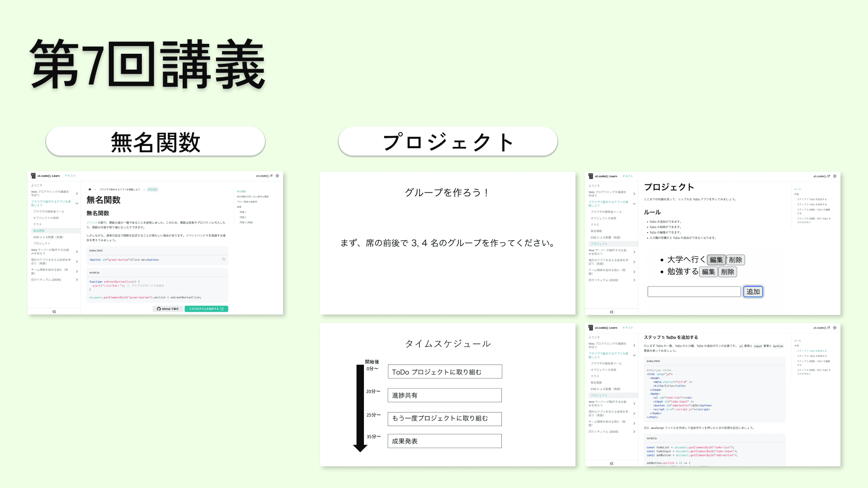Open クラス sidebar item in 無名関数 screenshot
Screen dimensions: 868x488
click(x=38, y=224)
